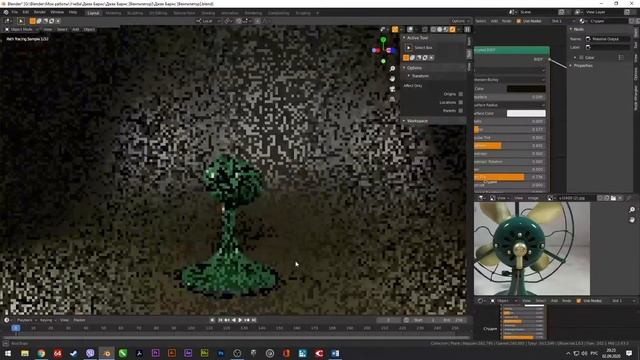Open the Object Mode dropdown
The height and width of the screenshot is (360, 640).
pyautogui.click(x=21, y=29)
